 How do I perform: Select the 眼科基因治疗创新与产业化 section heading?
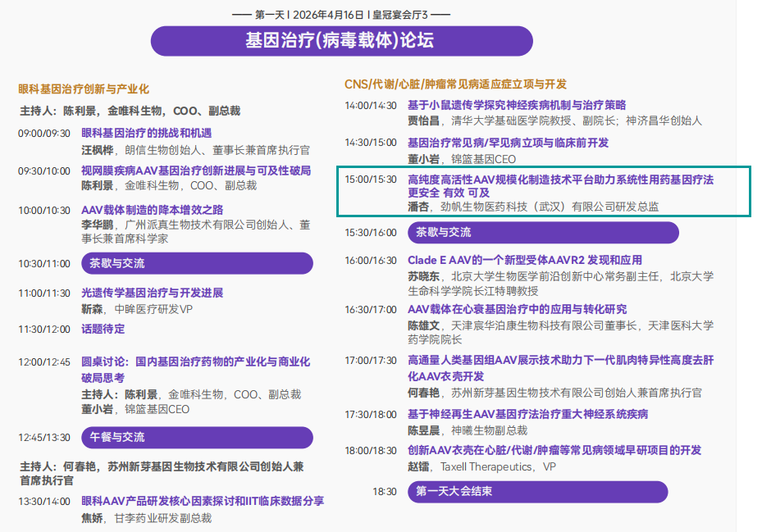(x=84, y=89)
